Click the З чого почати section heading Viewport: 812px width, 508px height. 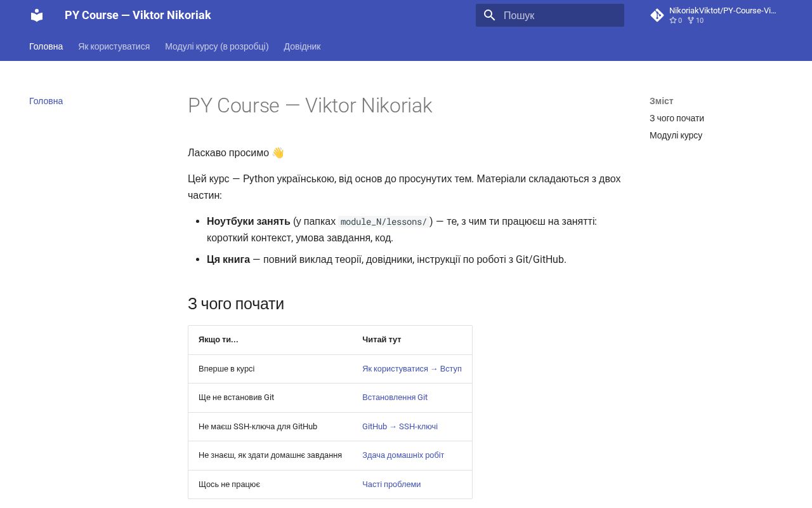pyautogui.click(x=236, y=304)
